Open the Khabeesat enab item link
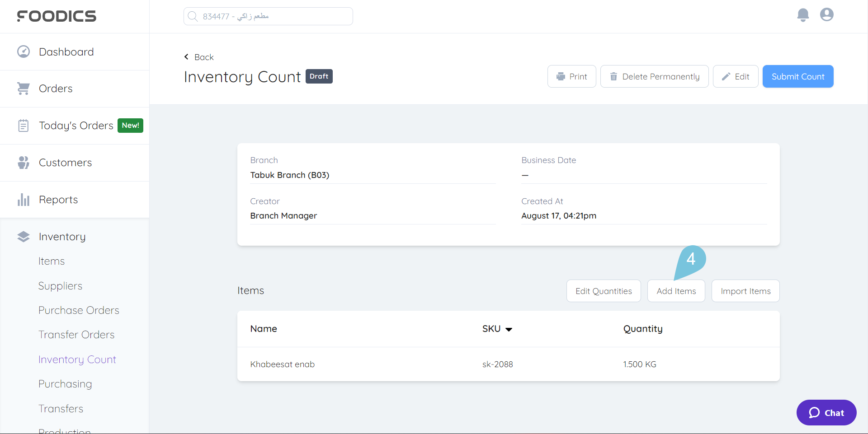Screen dimensions: 868x434 click(283, 364)
